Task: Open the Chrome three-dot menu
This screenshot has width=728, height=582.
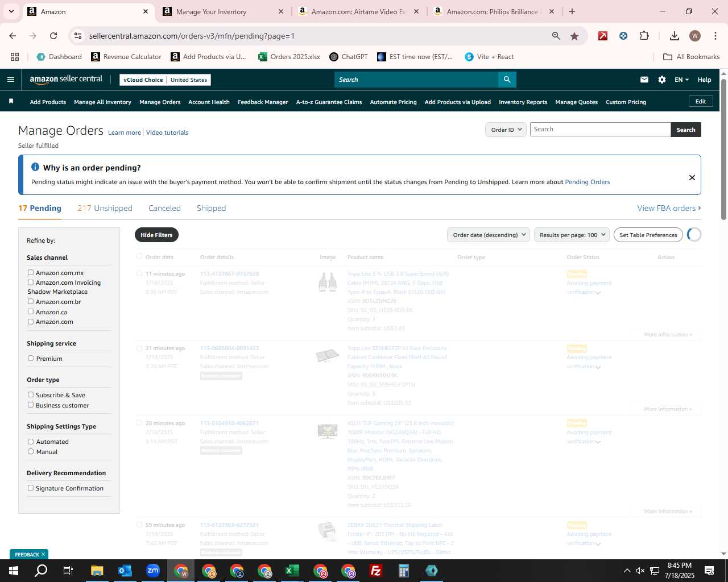Action: 714,36
